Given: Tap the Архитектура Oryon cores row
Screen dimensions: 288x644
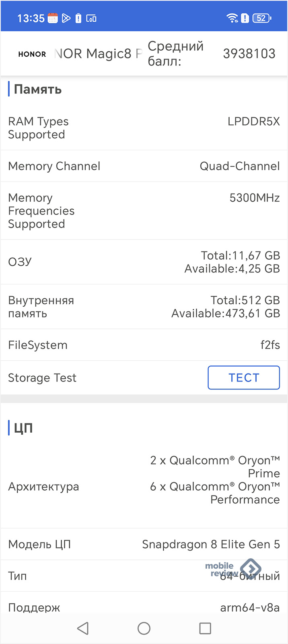Looking at the screenshot, I should (x=144, y=486).
